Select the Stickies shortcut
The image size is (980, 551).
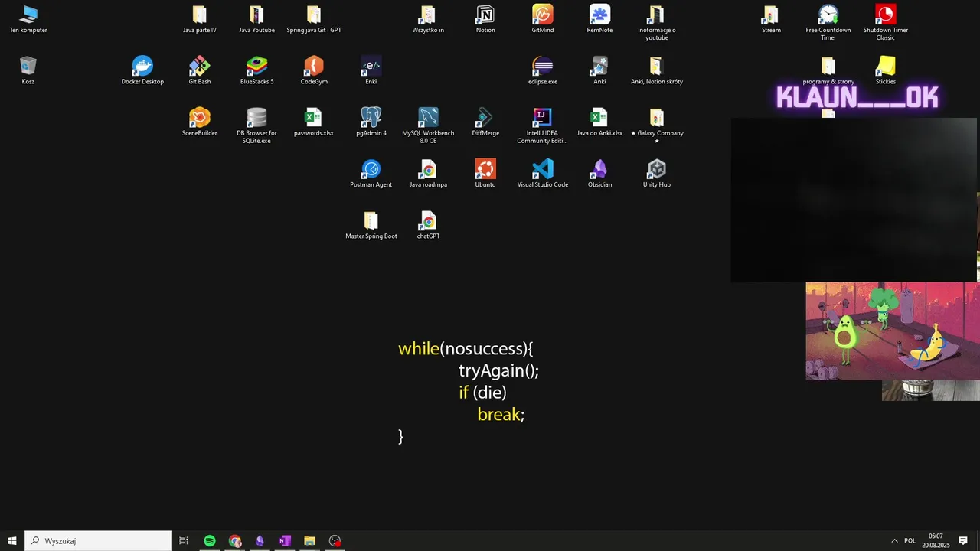coord(886,70)
